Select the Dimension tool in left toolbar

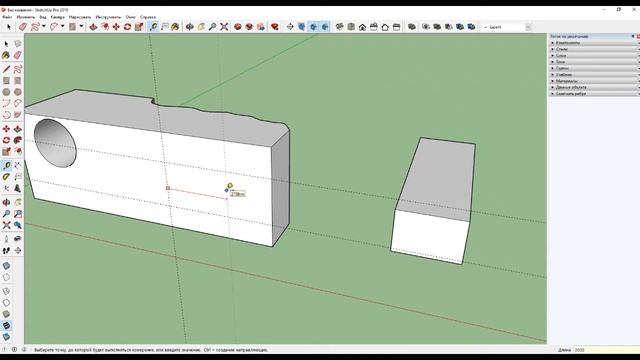(x=18, y=165)
